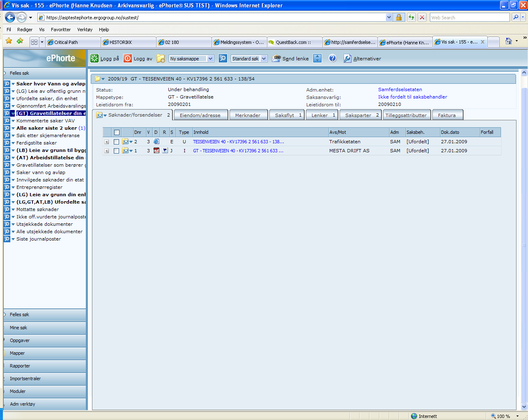Open the PDF document icon in row 1

(156, 150)
